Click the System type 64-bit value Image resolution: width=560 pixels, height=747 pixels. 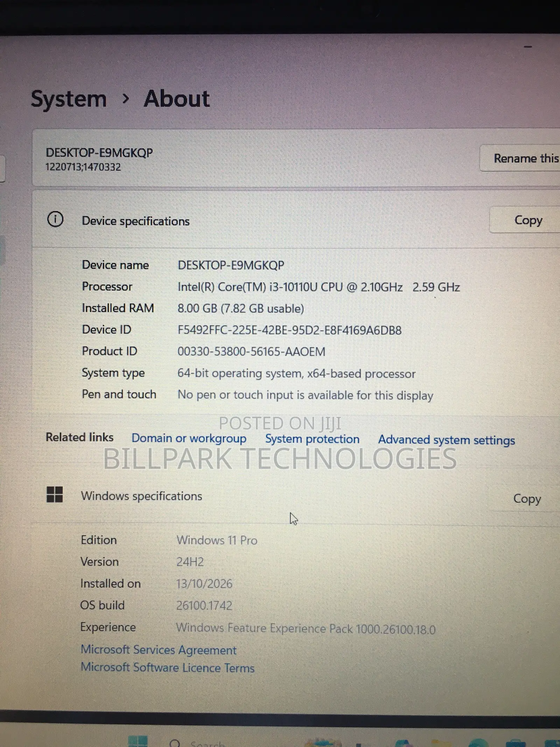tap(296, 373)
